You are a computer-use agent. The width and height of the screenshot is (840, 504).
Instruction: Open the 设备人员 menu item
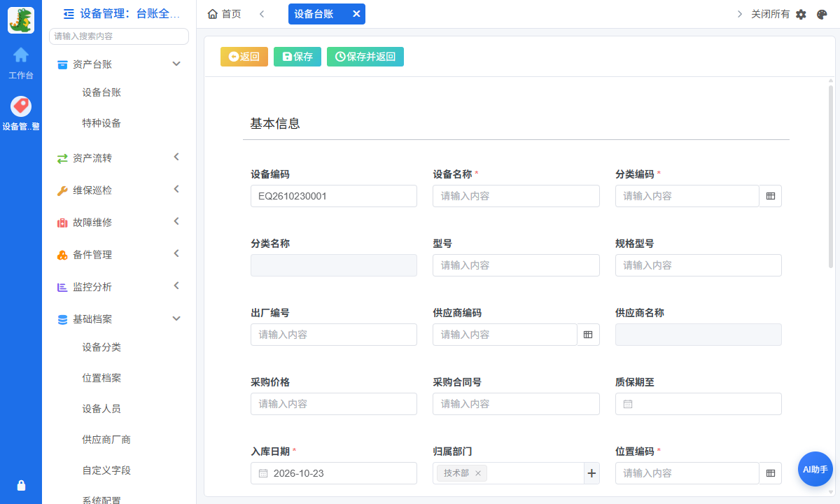coord(101,409)
